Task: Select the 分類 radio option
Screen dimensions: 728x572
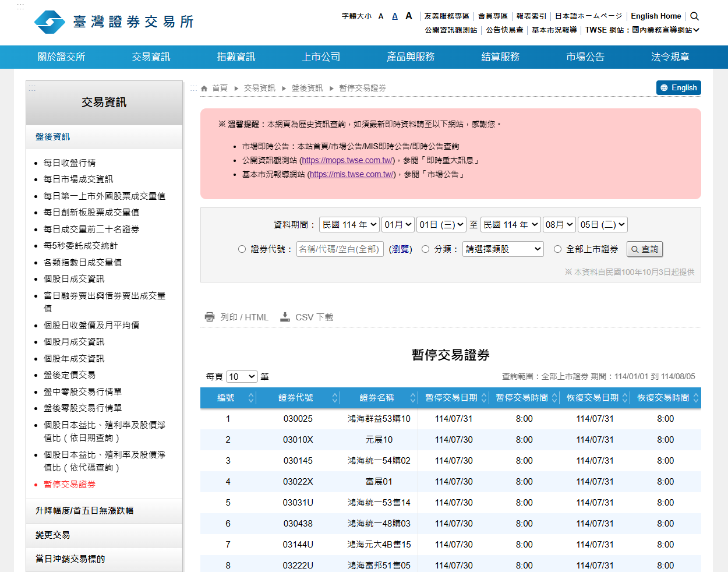Action: [425, 249]
